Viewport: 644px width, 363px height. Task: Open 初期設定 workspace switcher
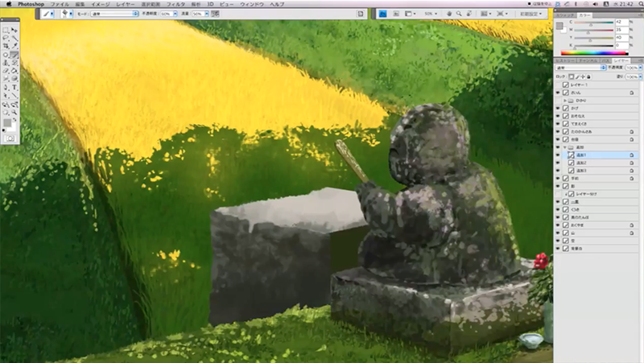(x=531, y=14)
